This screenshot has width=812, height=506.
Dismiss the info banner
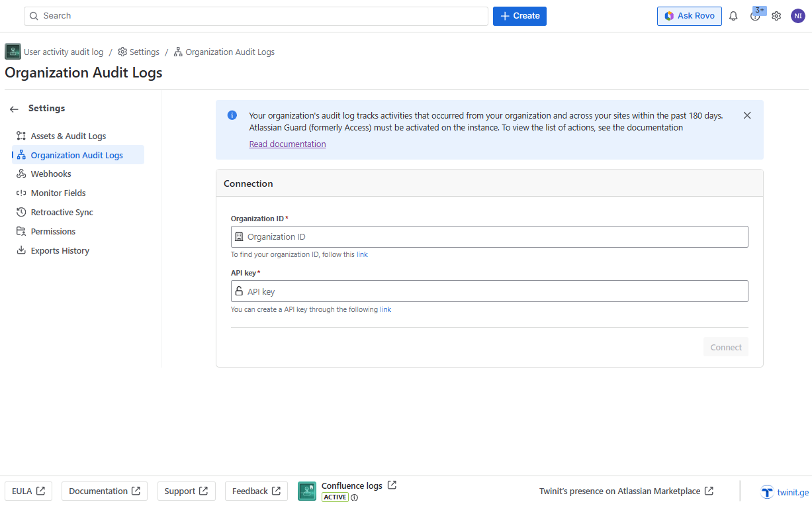(747, 115)
